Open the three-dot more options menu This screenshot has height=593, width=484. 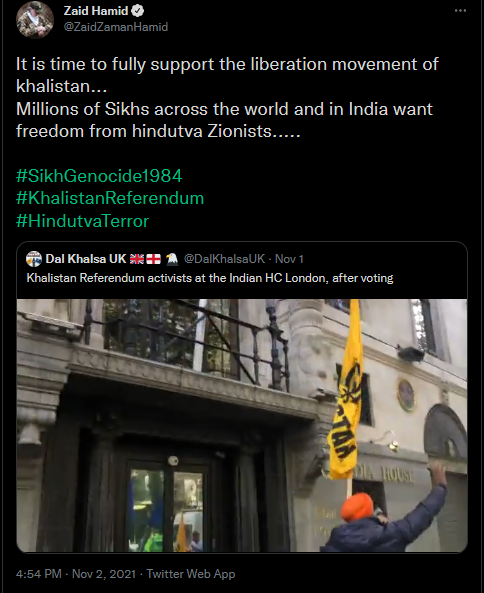(x=460, y=11)
